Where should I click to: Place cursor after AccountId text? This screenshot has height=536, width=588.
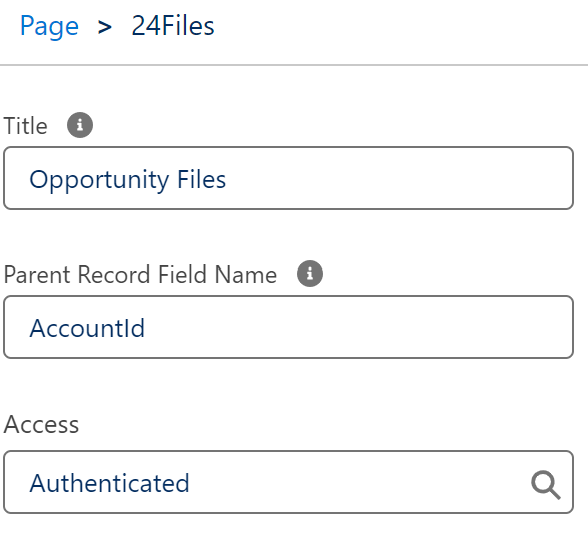click(x=148, y=328)
